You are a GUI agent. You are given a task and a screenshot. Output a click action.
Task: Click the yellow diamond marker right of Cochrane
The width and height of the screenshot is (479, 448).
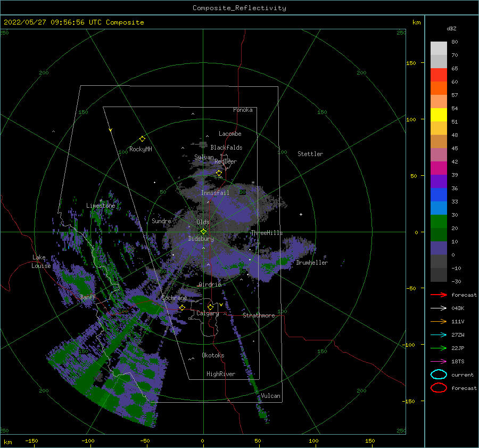[182, 307]
